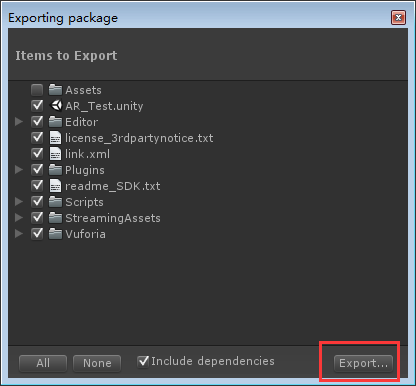This screenshot has height=386, width=416.
Task: Click the Editor folder icon
Action: pyautogui.click(x=55, y=122)
